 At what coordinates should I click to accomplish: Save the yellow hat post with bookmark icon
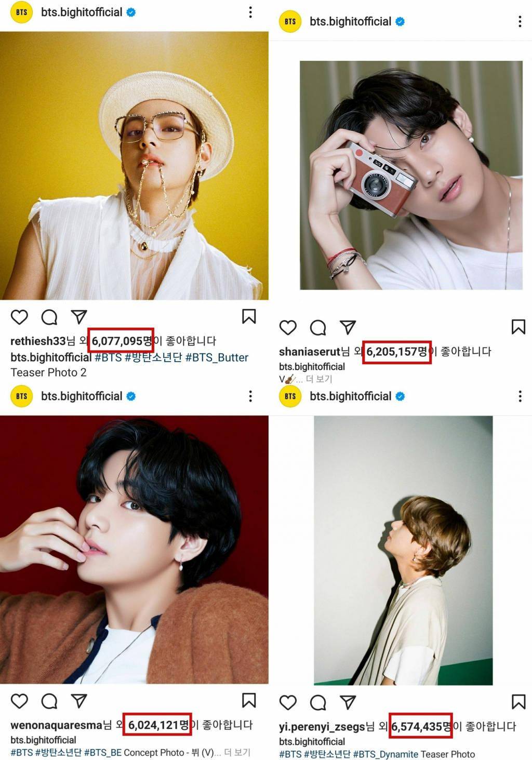249,316
